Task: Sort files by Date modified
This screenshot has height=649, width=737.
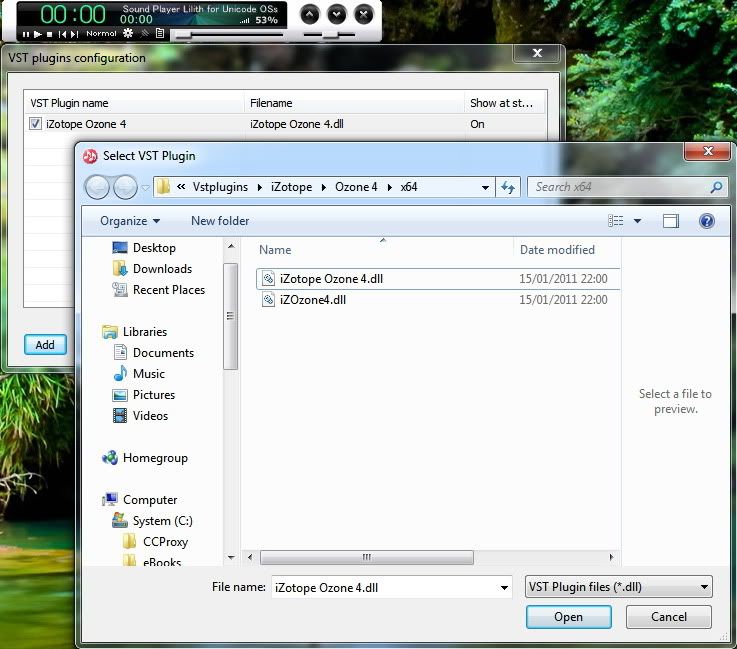Action: 557,250
